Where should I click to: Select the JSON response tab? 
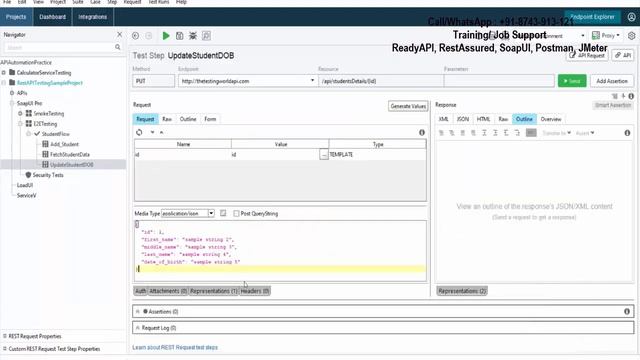click(x=462, y=119)
